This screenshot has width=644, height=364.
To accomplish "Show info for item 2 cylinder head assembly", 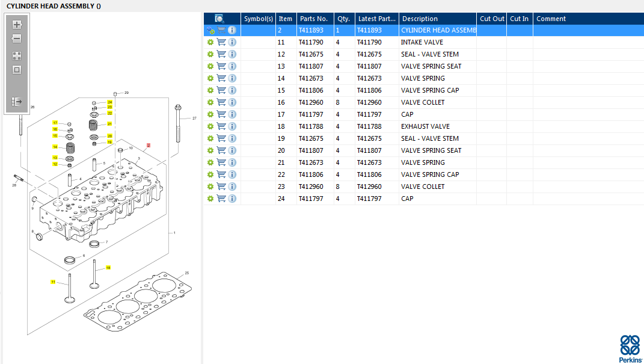I will 232,30.
